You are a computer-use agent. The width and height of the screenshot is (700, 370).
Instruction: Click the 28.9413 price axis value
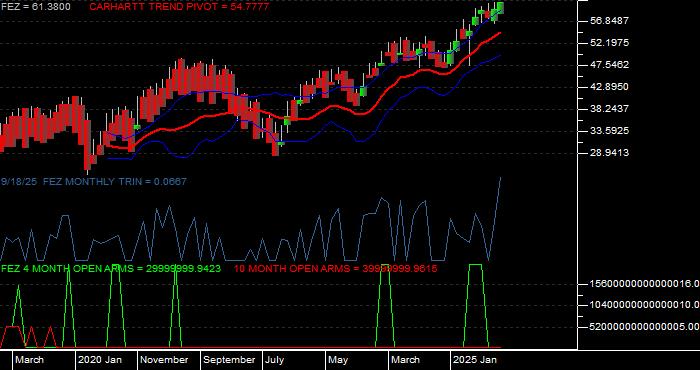point(609,153)
